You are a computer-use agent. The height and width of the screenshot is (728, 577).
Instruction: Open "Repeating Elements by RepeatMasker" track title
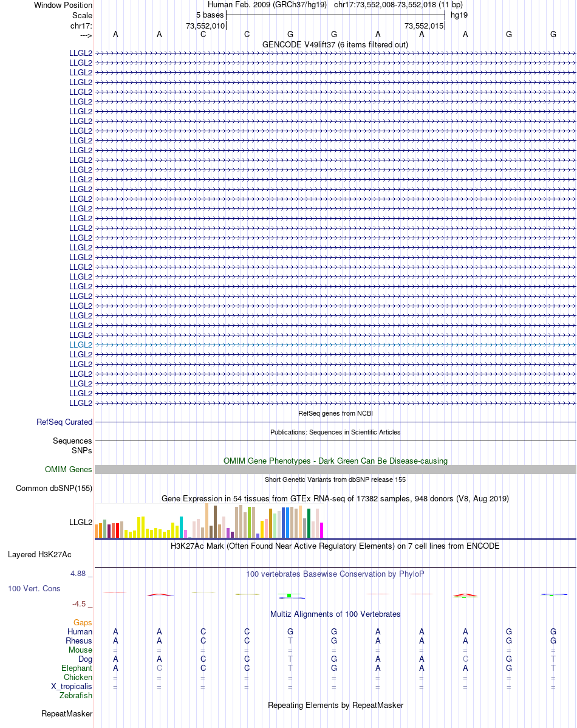click(335, 705)
